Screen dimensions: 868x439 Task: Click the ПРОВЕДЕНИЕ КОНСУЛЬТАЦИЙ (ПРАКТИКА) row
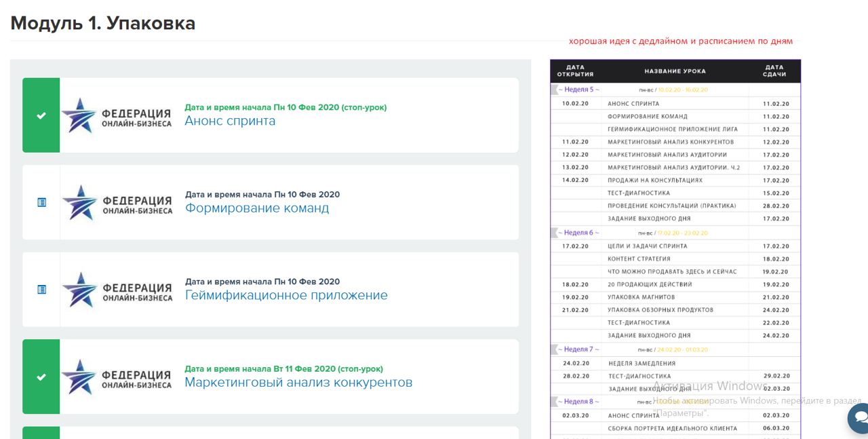tap(675, 206)
